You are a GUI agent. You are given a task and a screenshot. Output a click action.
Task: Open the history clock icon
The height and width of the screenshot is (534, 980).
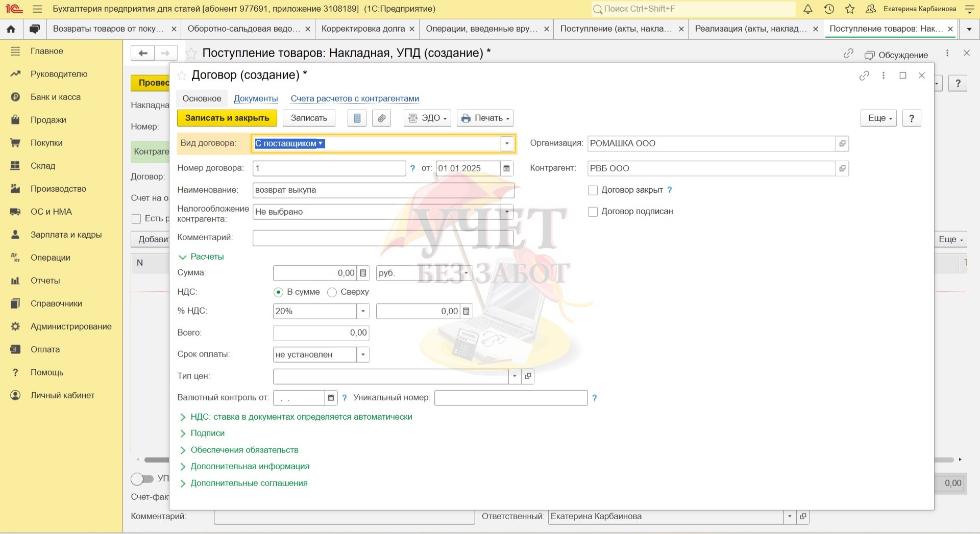coord(829,9)
